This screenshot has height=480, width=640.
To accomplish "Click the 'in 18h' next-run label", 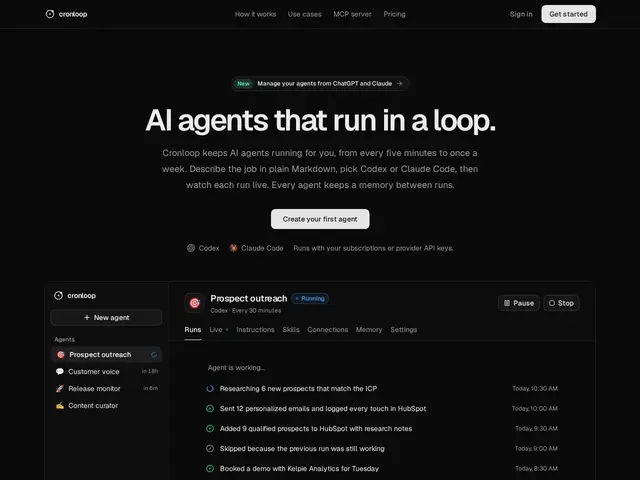I will click(150, 371).
